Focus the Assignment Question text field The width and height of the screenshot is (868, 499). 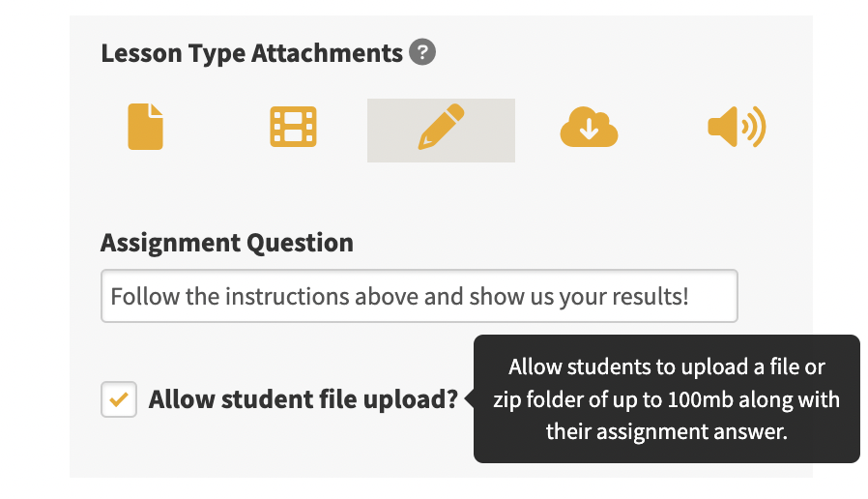[420, 296]
